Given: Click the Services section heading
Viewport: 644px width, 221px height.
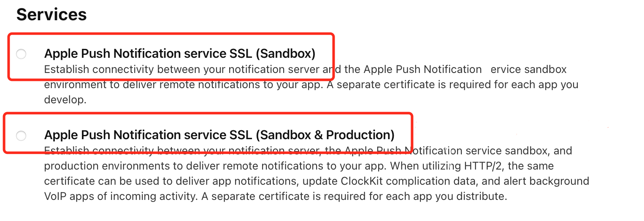Looking at the screenshot, I should [x=51, y=14].
